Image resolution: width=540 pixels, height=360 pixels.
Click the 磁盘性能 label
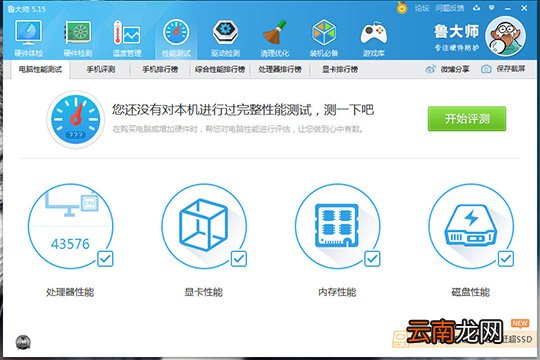coord(471,292)
